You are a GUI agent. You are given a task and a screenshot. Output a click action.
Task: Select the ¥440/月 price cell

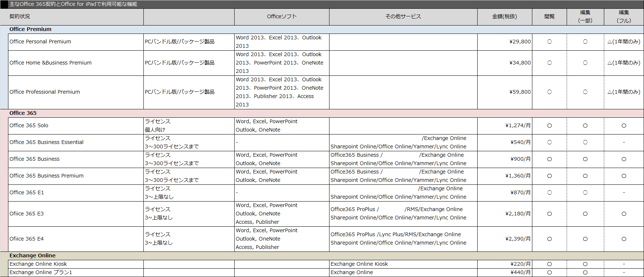pos(505,273)
